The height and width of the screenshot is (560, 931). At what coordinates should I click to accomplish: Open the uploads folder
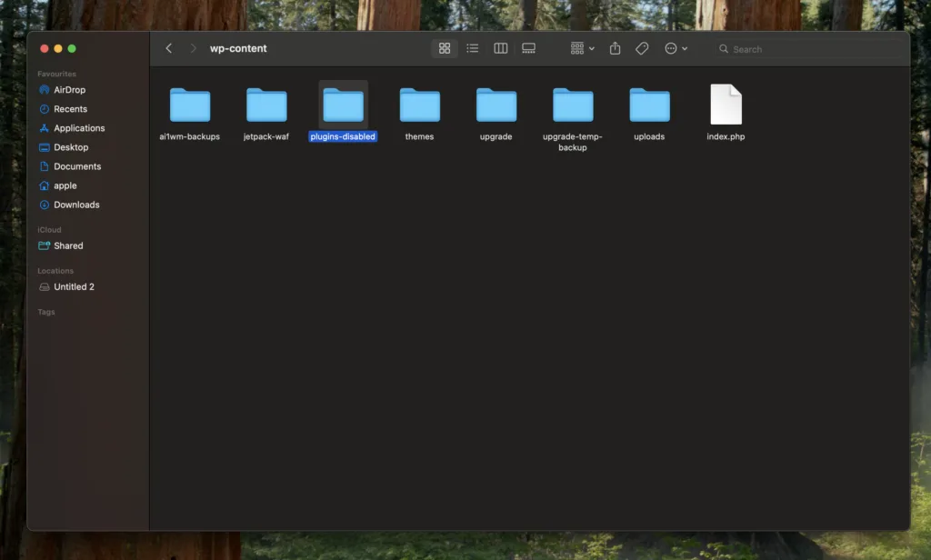click(648, 103)
